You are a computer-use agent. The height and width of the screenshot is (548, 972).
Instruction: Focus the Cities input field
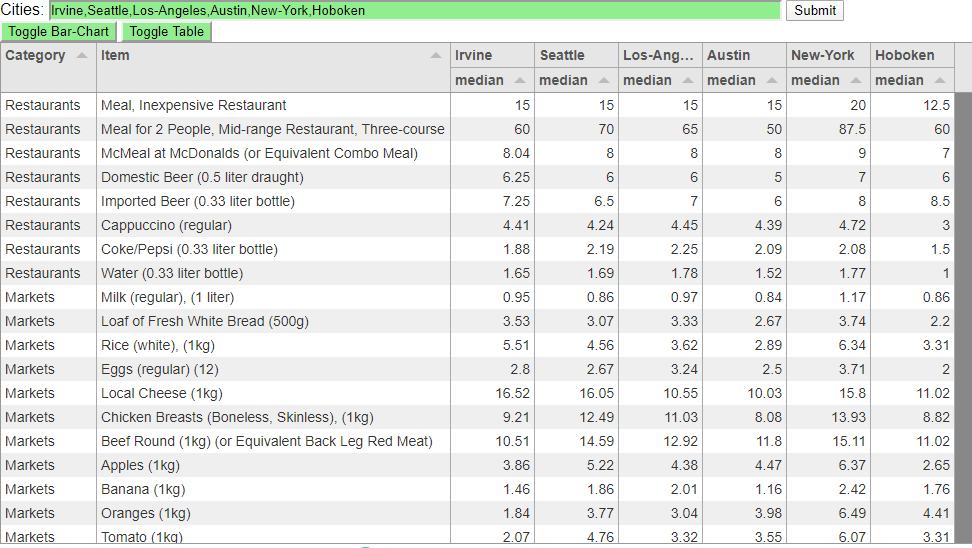tap(414, 11)
